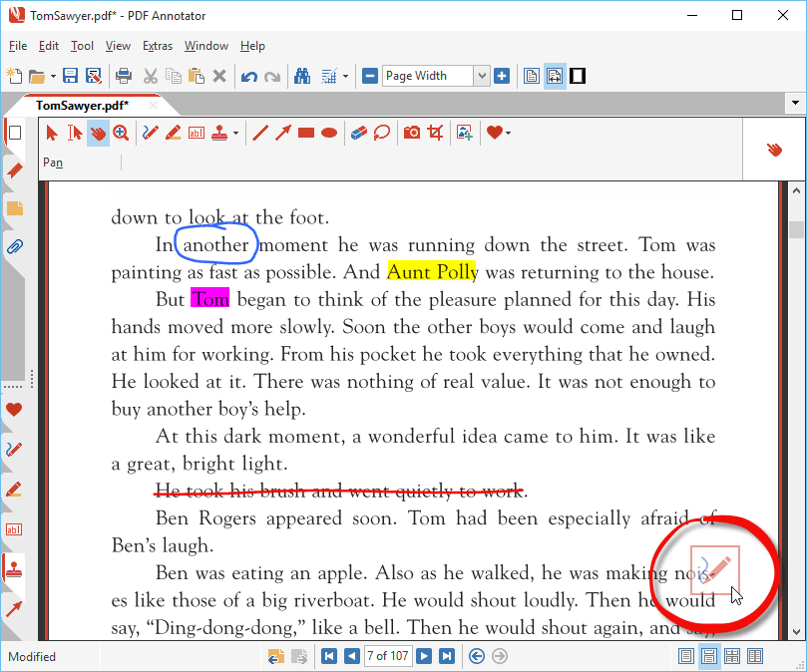Expand the Stamp tool dropdown arrow
Screen dimensions: 807x672
pyautogui.click(x=235, y=134)
